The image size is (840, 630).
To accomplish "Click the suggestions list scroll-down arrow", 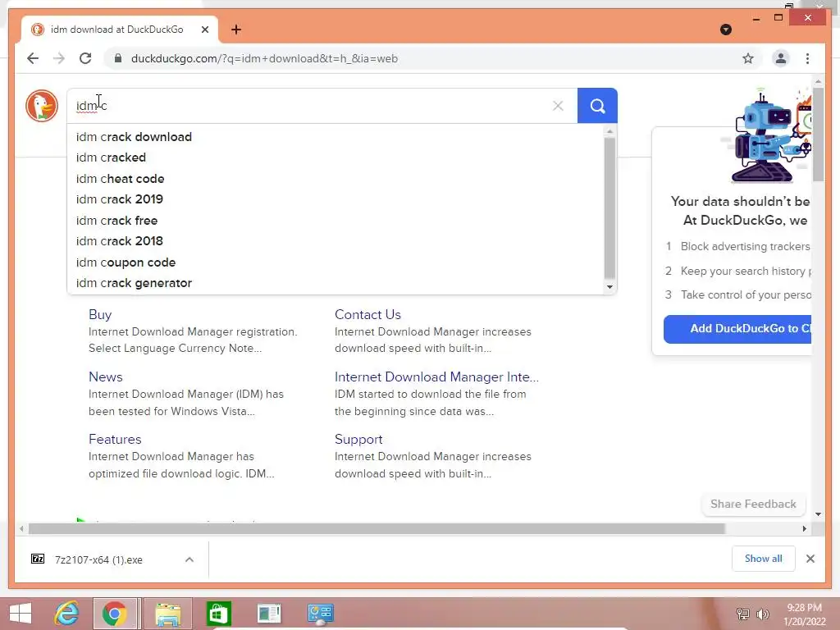I will (609, 287).
